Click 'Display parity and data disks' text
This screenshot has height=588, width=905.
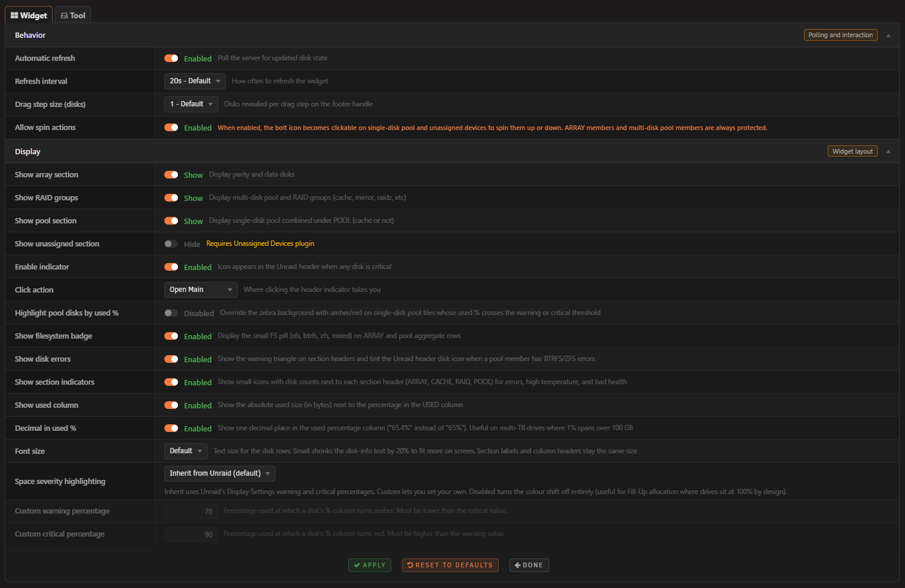252,174
